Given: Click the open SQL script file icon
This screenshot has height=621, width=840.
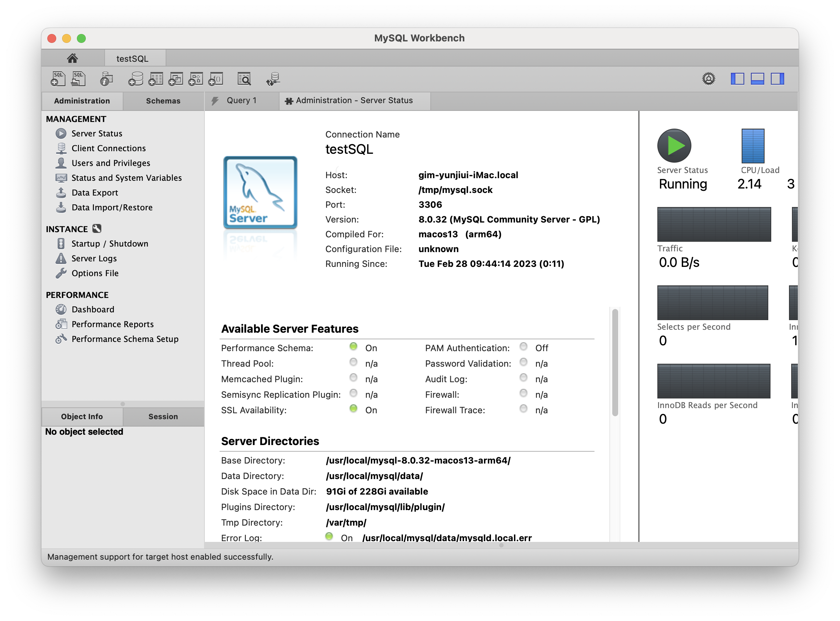Looking at the screenshot, I should (78, 79).
